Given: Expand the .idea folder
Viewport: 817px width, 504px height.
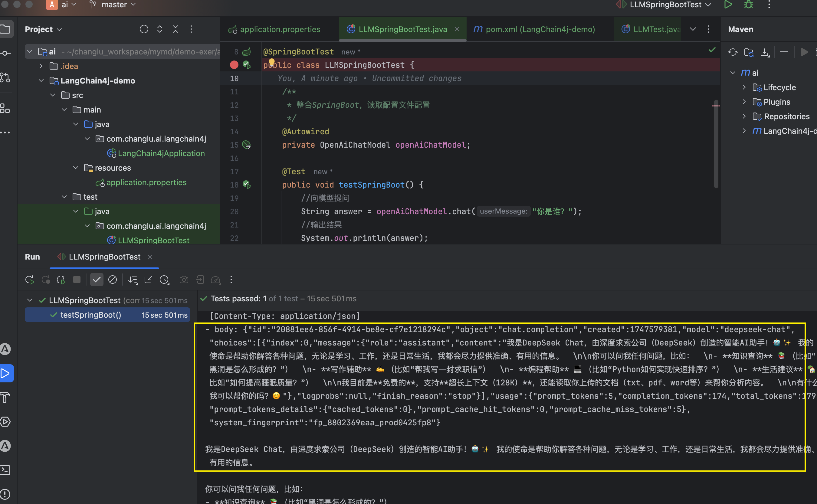Looking at the screenshot, I should pyautogui.click(x=41, y=66).
